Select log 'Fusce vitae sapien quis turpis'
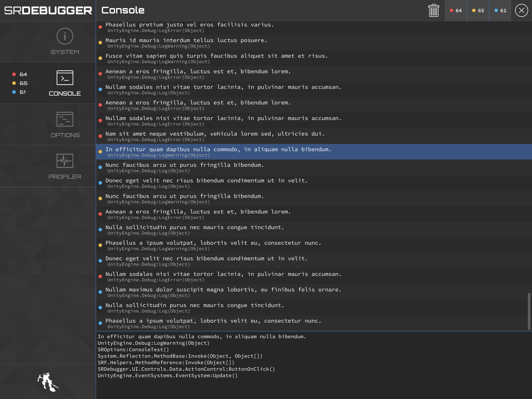 pyautogui.click(x=314, y=58)
